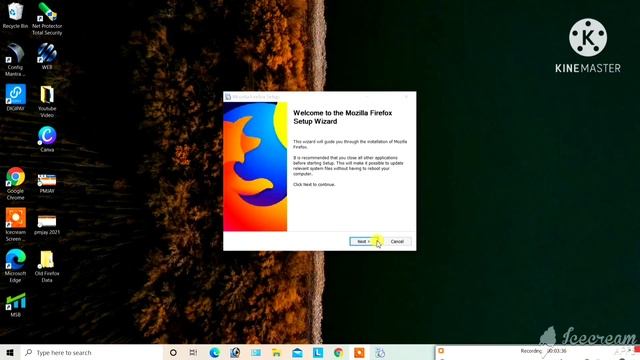This screenshot has height=360, width=640.
Task: Select the pmjay 2021 desktop icon
Action: click(47, 224)
